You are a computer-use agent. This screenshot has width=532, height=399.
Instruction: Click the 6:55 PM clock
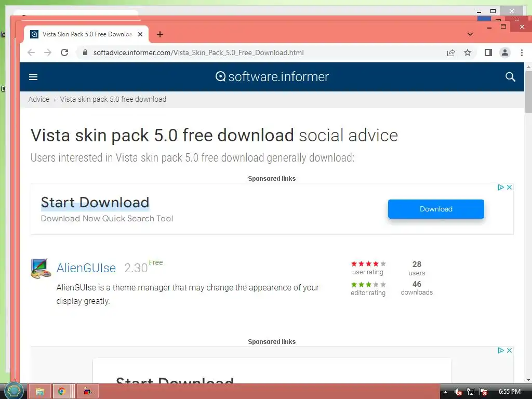pos(509,392)
